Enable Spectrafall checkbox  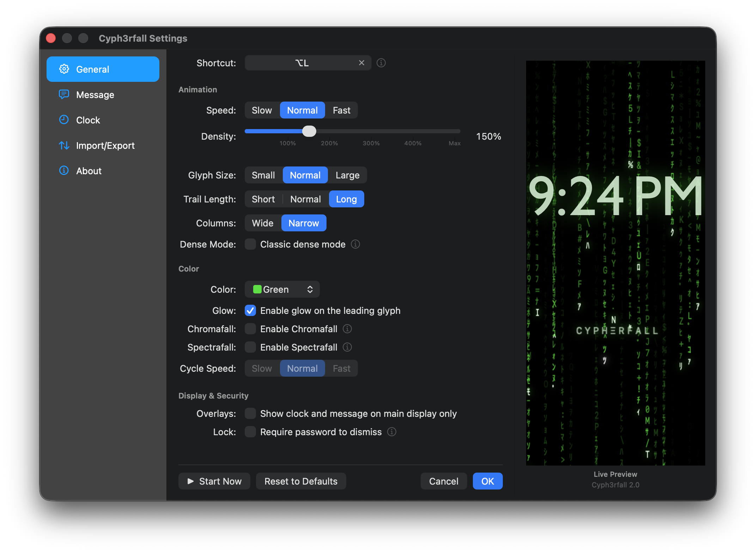point(250,347)
